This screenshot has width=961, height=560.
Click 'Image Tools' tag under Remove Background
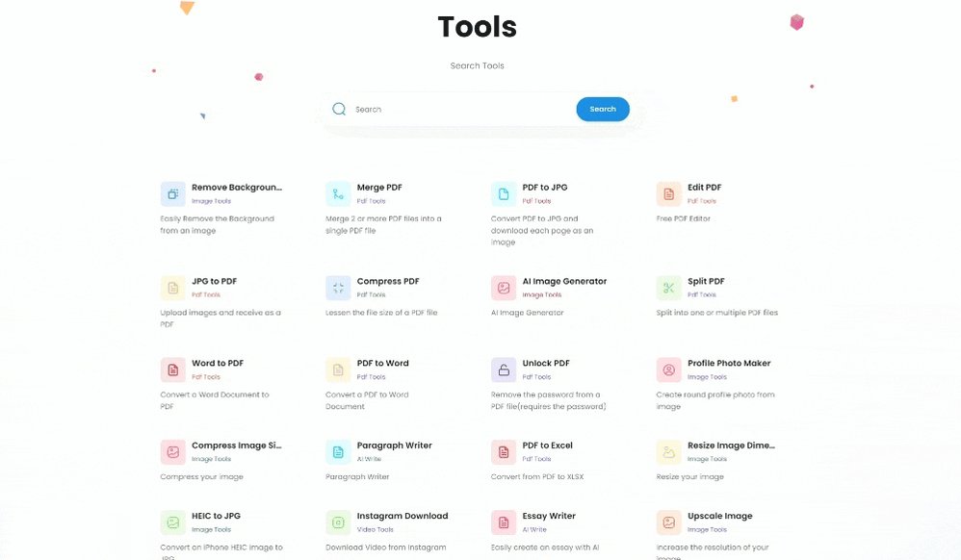pos(212,201)
